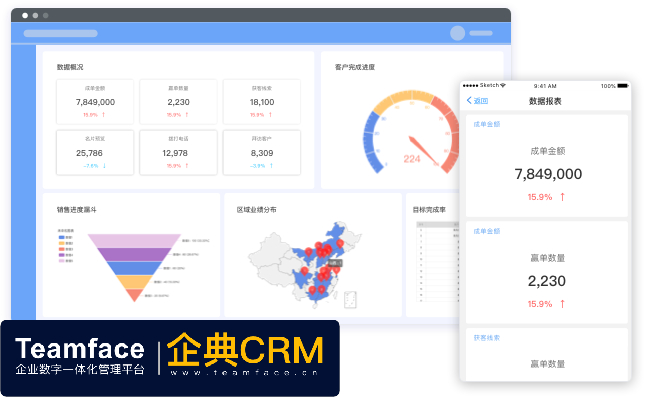Tap the 9:41 AM clock on the phone
This screenshot has width=645, height=397.
click(x=545, y=86)
